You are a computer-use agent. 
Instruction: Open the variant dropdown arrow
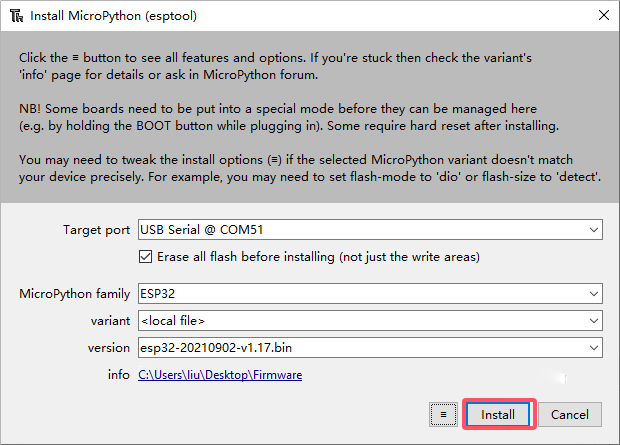click(x=594, y=321)
